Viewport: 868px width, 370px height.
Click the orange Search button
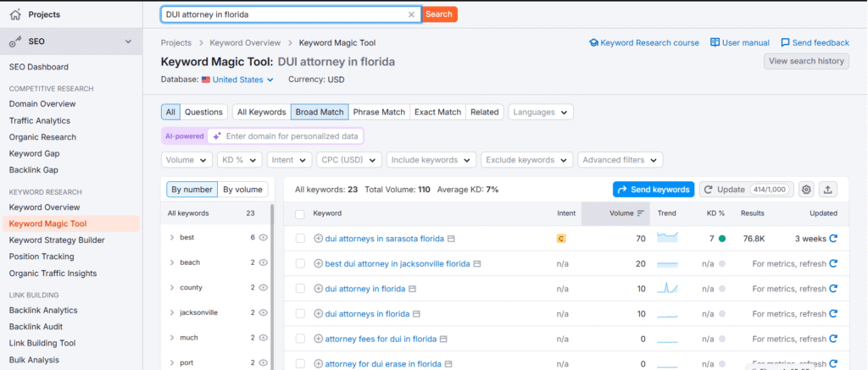pos(439,14)
